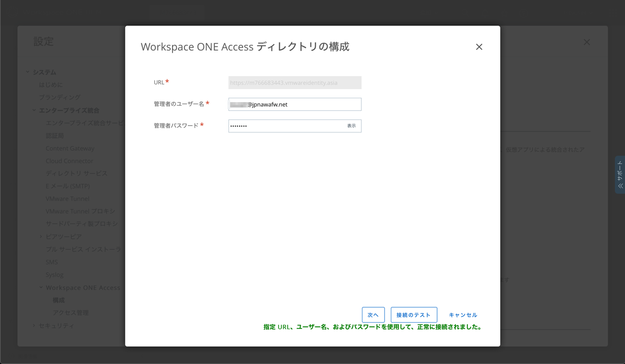Collapse the システム tree section

tap(27, 72)
